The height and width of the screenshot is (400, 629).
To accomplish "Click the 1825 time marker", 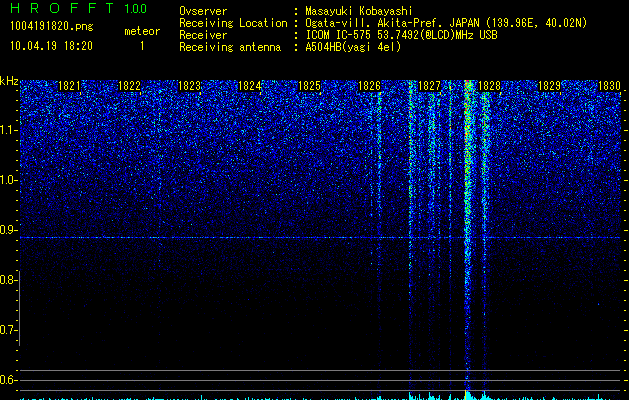I will pos(309,86).
